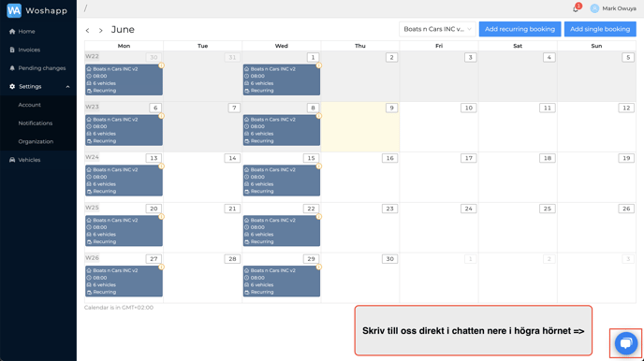Click info badge on June 22 booking

tap(318, 217)
